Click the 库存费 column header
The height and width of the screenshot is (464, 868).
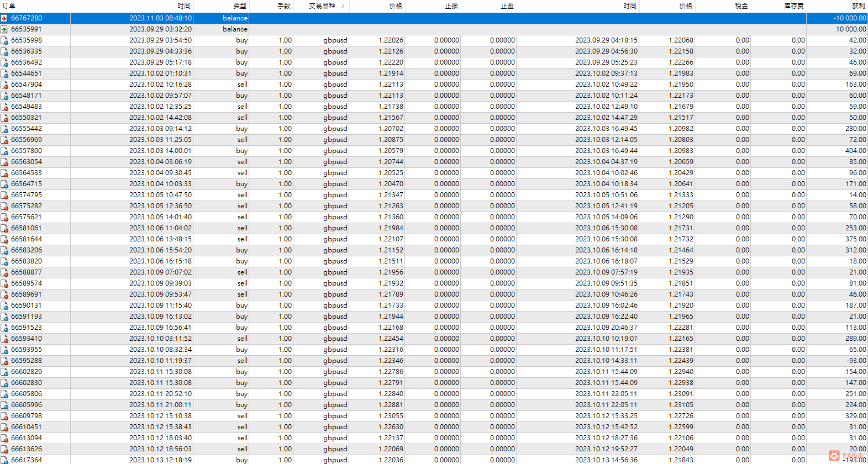point(794,6)
